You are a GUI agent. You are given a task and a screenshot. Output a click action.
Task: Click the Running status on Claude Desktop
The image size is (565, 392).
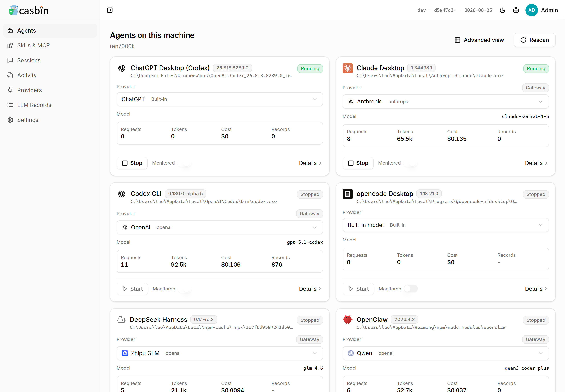click(536, 69)
